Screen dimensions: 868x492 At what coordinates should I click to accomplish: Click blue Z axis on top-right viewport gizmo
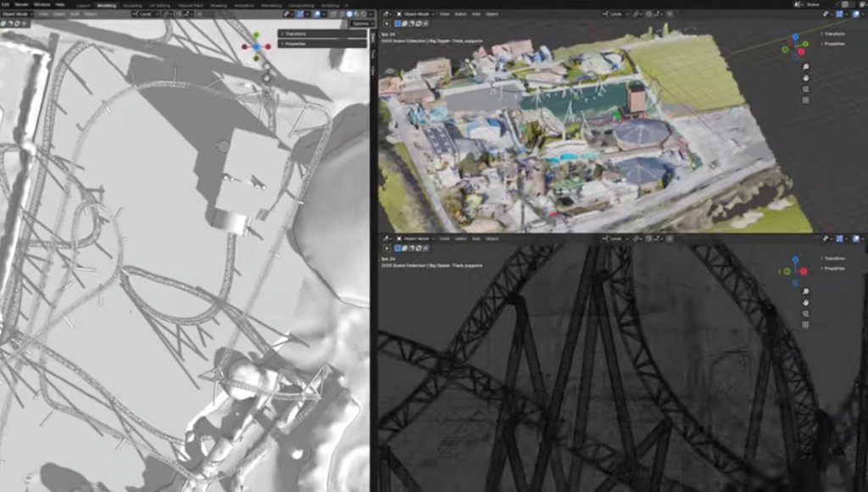pos(795,37)
